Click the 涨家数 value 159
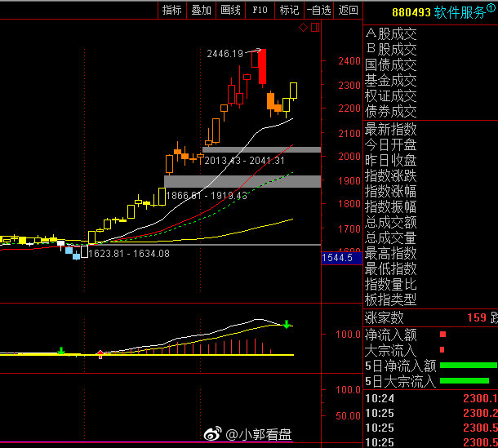The height and width of the screenshot is (448, 498). (477, 317)
